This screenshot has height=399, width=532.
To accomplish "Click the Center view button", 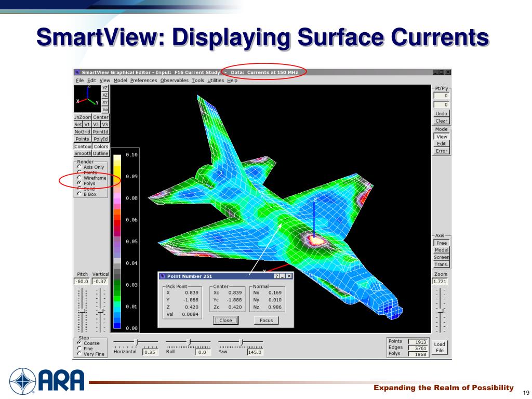I will click(101, 117).
